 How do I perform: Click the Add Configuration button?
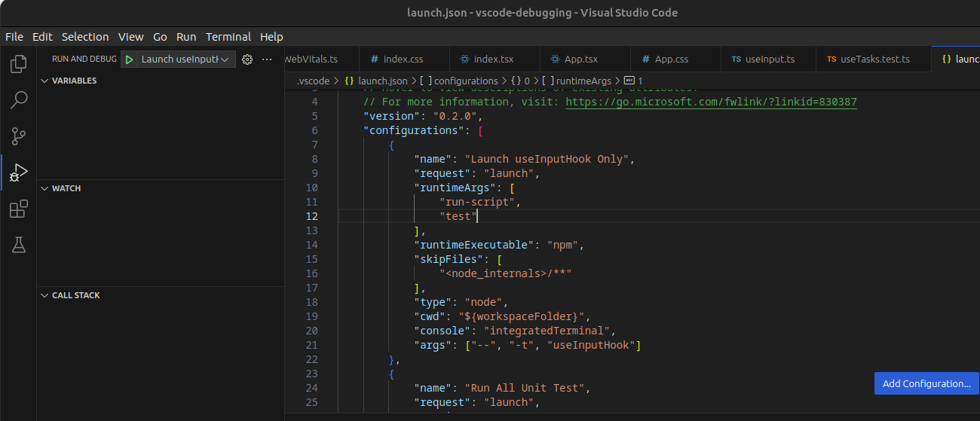tap(926, 383)
